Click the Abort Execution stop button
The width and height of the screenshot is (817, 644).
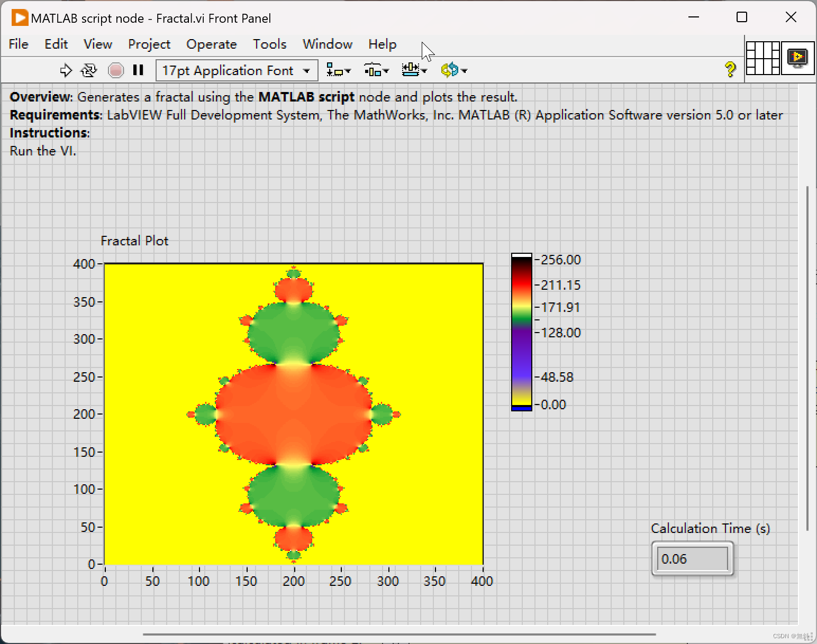tap(115, 70)
